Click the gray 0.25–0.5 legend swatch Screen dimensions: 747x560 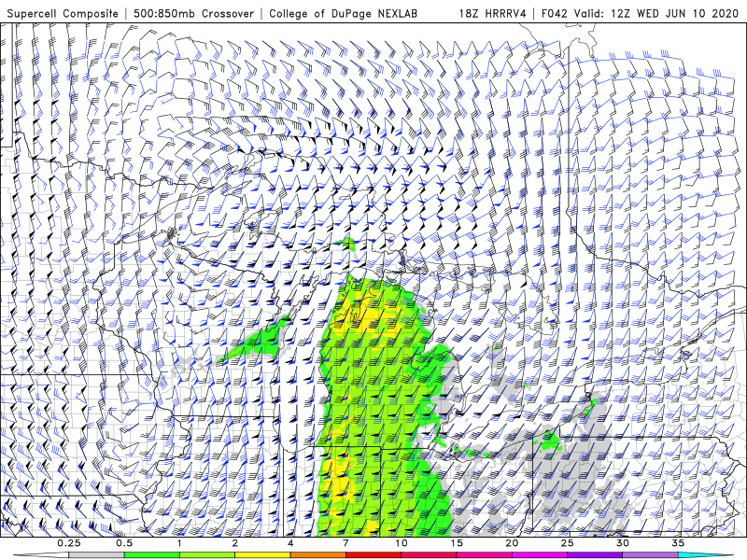point(96,555)
